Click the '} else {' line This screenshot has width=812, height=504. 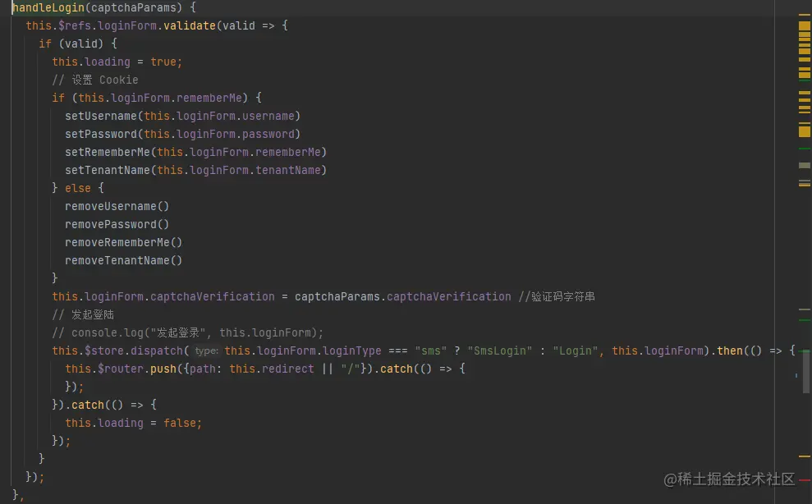(78, 189)
